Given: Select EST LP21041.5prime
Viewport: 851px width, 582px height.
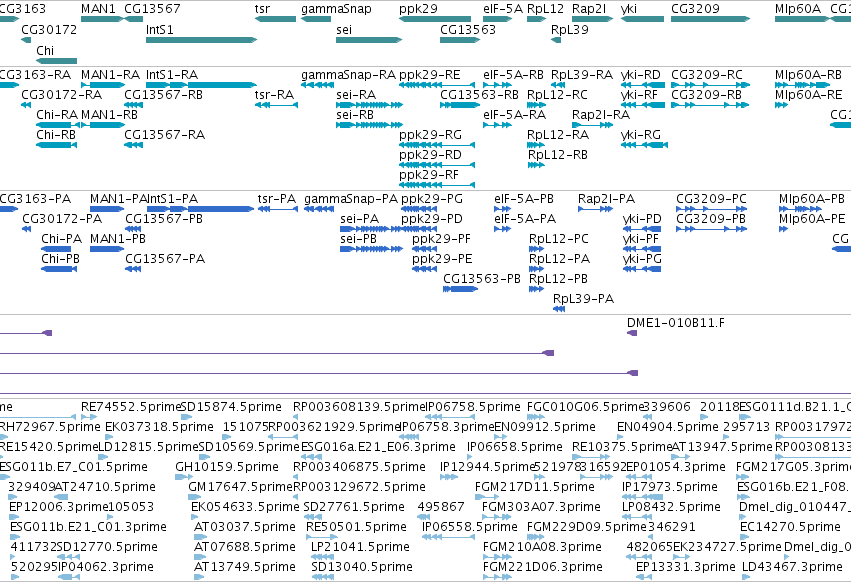Looking at the screenshot, I should tap(360, 547).
